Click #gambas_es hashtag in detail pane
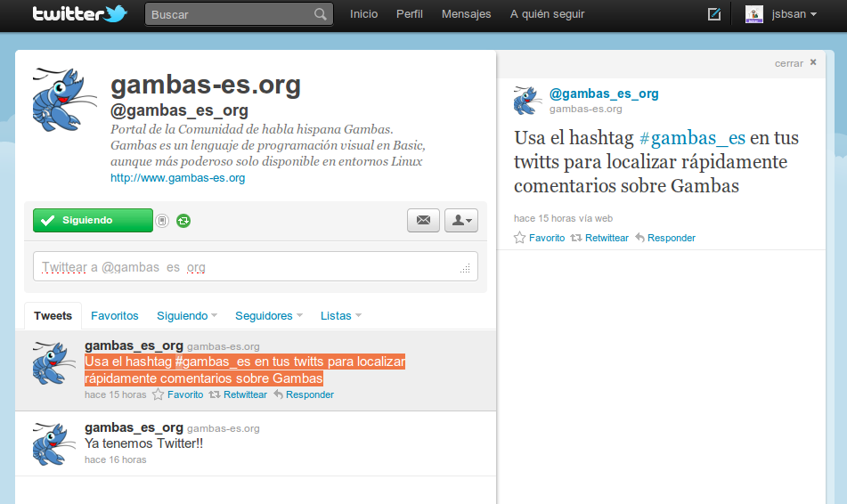 pyautogui.click(x=693, y=138)
